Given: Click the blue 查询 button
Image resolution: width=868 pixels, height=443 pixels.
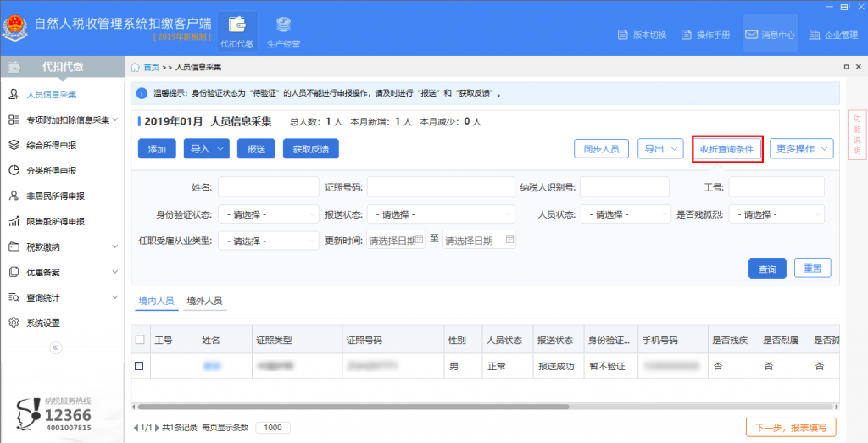Looking at the screenshot, I should tap(767, 269).
